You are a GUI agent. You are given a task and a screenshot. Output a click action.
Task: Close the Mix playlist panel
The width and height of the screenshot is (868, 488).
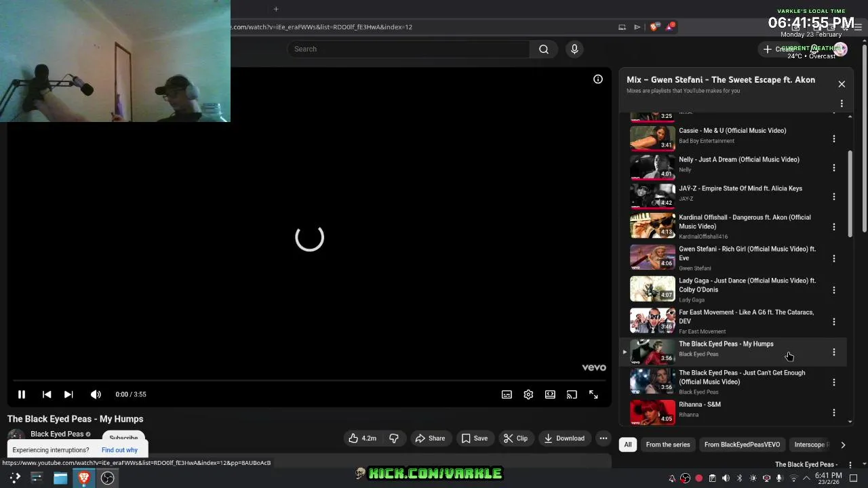pos(842,84)
